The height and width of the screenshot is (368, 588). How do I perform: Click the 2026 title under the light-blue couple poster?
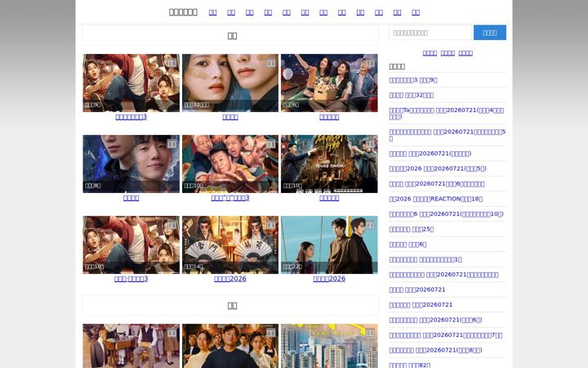pos(329,279)
